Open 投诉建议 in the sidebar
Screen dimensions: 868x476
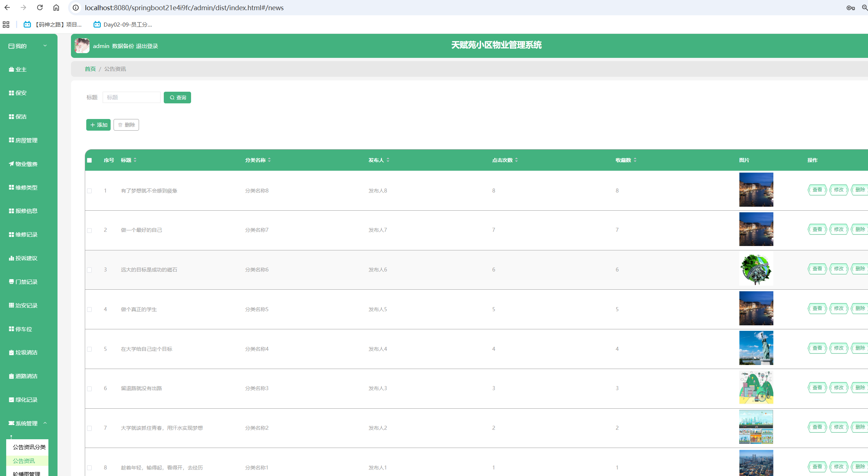click(26, 258)
